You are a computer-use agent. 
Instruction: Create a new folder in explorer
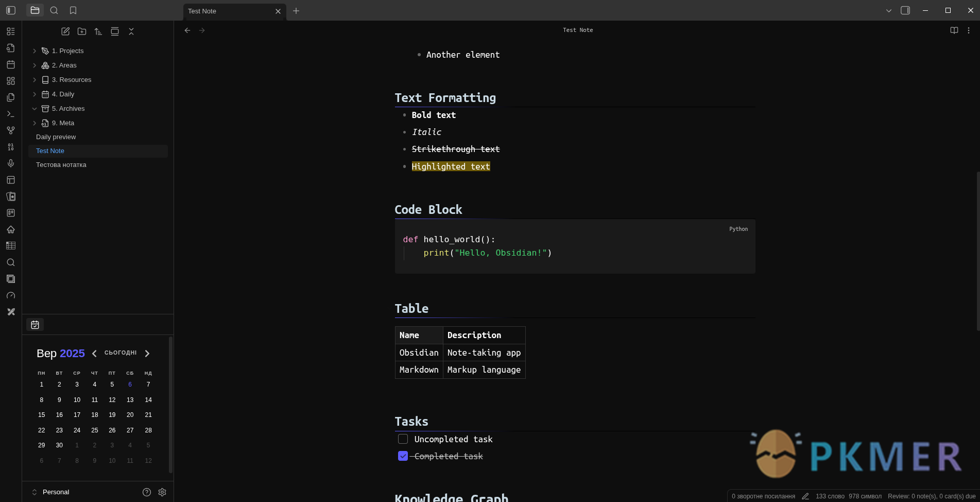tap(82, 31)
